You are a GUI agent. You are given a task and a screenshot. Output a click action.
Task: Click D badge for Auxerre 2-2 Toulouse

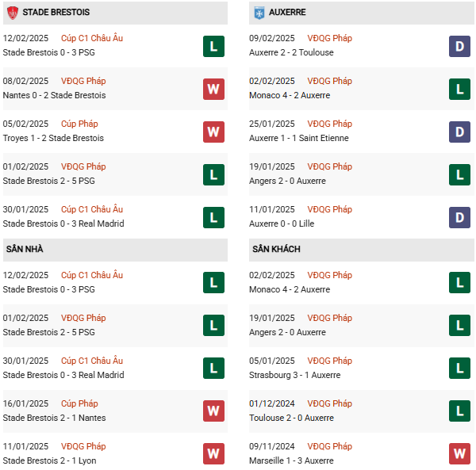(x=459, y=46)
